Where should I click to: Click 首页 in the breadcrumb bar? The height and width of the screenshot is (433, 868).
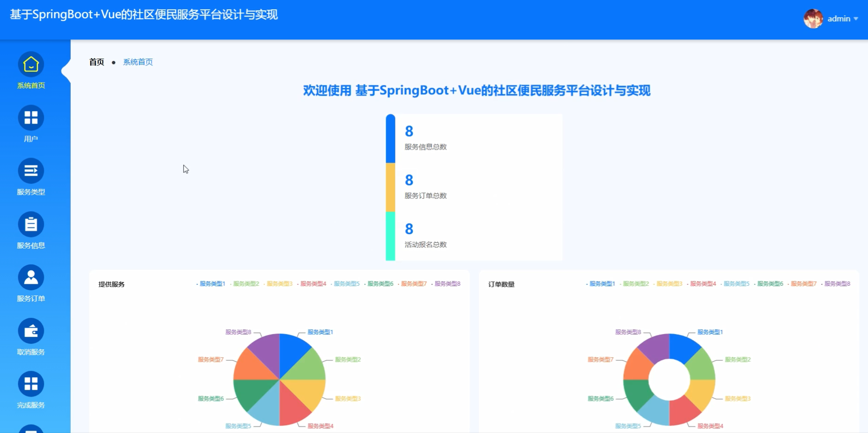pyautogui.click(x=96, y=62)
